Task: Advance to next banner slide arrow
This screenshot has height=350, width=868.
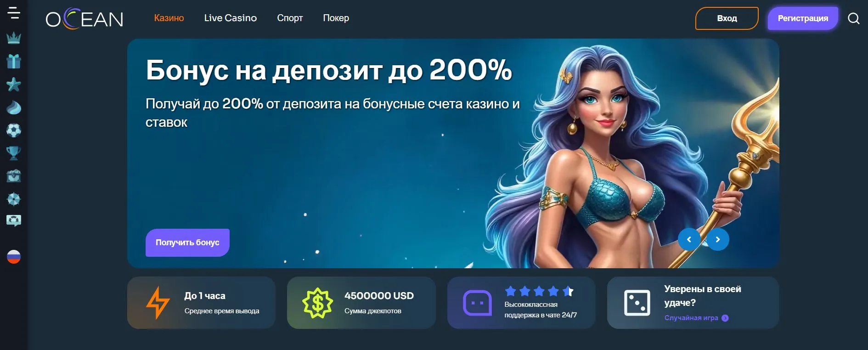Action: point(718,239)
